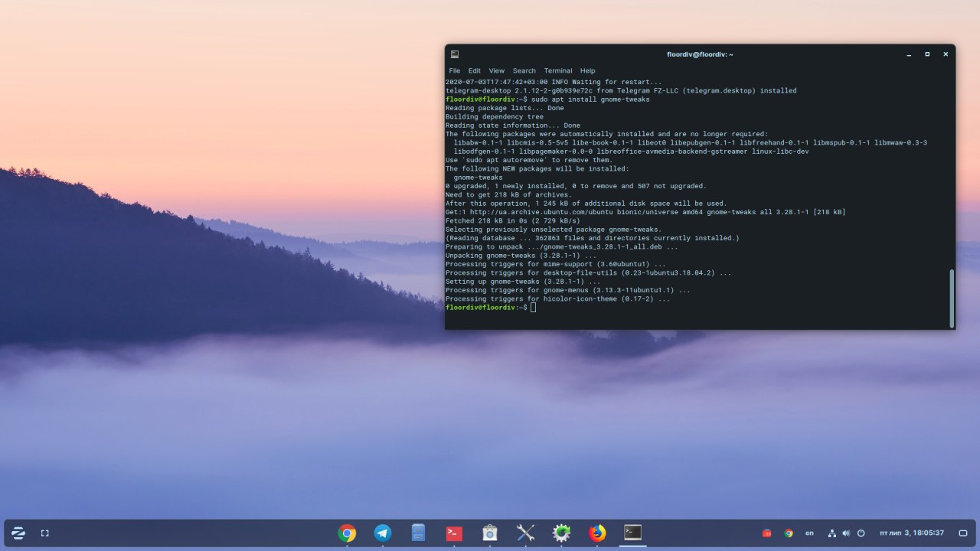Open the Software Updater gear icon
The width and height of the screenshot is (980, 551).
pyautogui.click(x=561, y=533)
